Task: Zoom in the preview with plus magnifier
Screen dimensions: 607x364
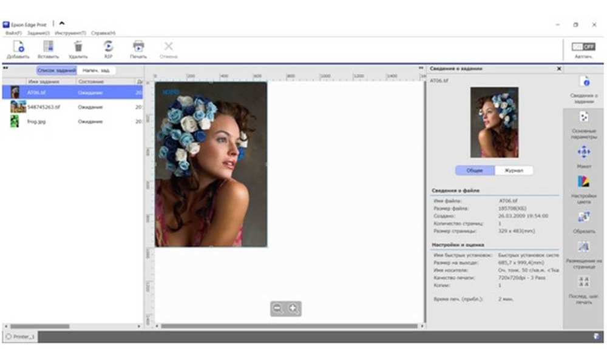Action: coord(293,309)
